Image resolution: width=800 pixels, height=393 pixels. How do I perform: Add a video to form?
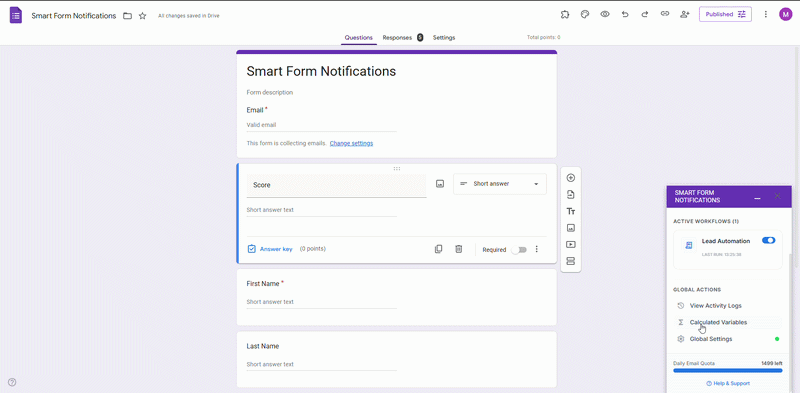[x=570, y=244]
